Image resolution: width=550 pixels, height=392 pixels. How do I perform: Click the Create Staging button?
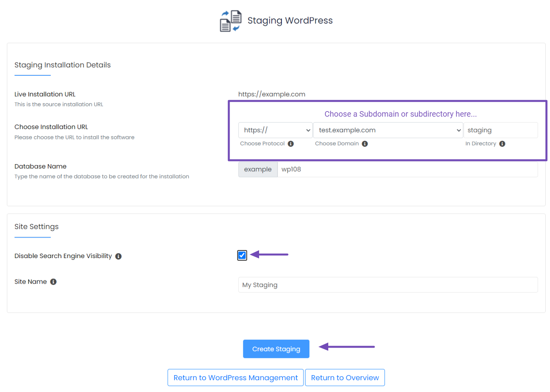[x=276, y=349]
